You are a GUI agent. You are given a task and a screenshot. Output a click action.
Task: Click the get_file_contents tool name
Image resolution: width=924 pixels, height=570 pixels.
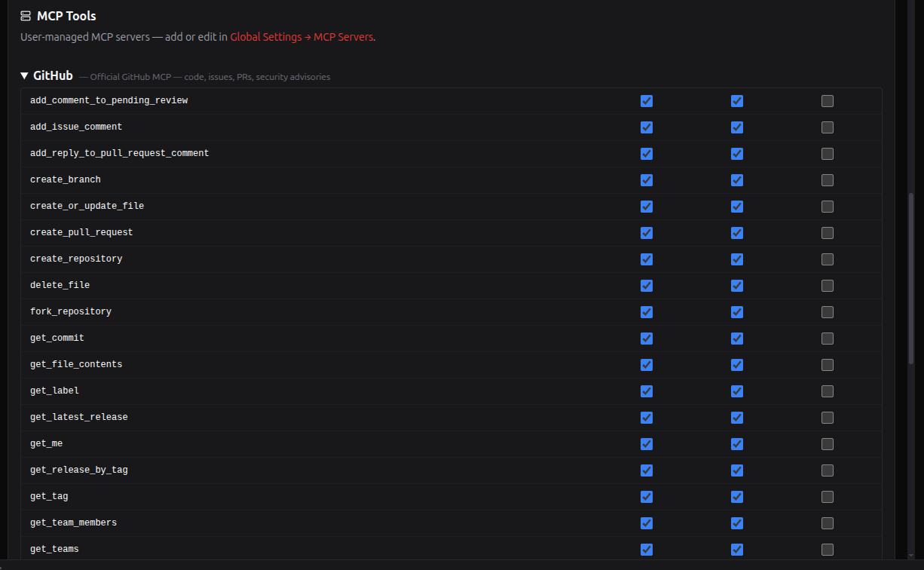point(76,364)
